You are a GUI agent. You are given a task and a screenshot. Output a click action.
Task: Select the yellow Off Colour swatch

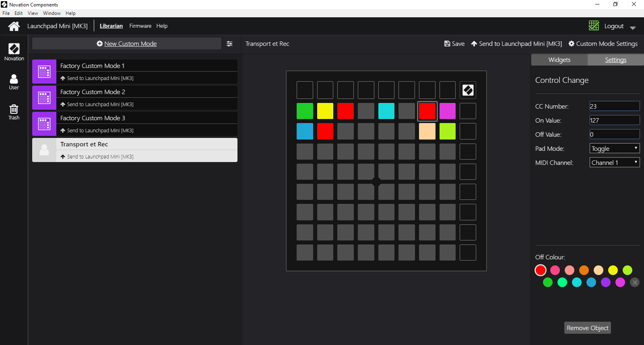613,270
